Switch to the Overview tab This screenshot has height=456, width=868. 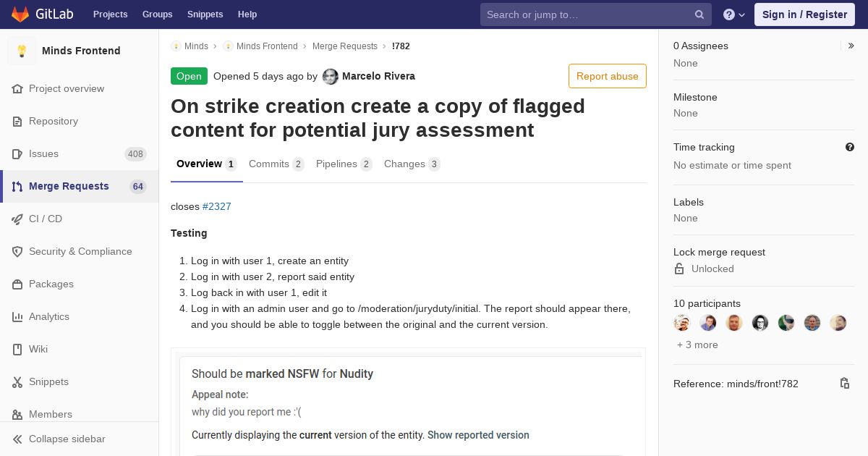(207, 164)
